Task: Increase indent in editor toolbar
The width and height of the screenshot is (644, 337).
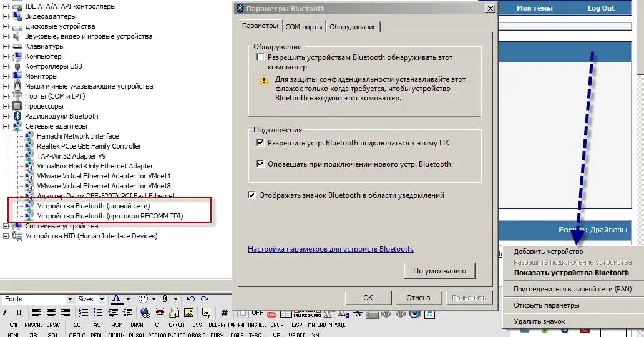Action: [x=128, y=313]
